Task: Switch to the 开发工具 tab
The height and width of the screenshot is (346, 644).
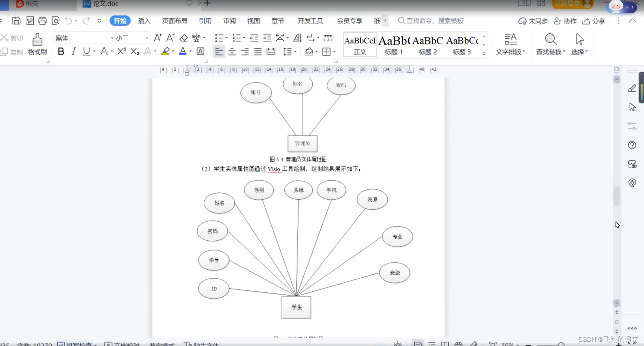Action: (310, 21)
